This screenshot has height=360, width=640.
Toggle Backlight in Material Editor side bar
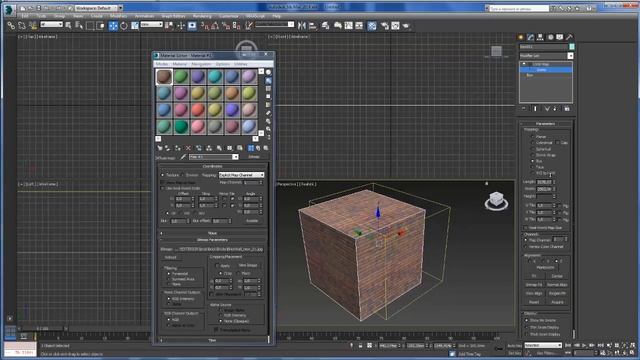click(x=268, y=80)
